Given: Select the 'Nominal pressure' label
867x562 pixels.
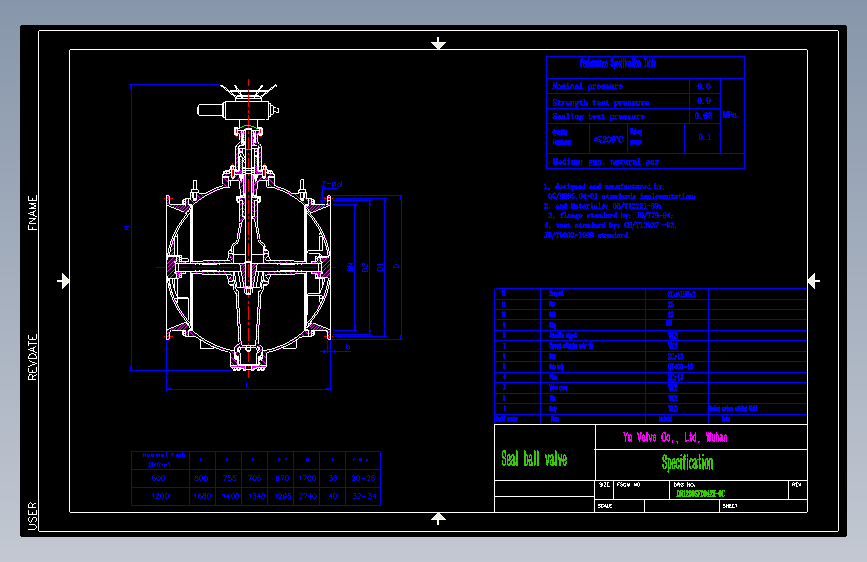Looking at the screenshot, I should coord(587,86).
